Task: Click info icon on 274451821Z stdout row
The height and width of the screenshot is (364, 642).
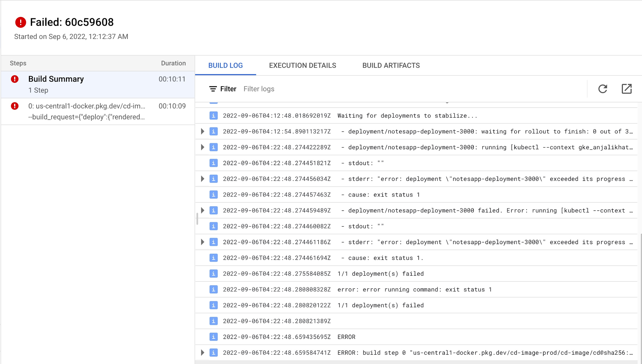Action: coord(214,163)
